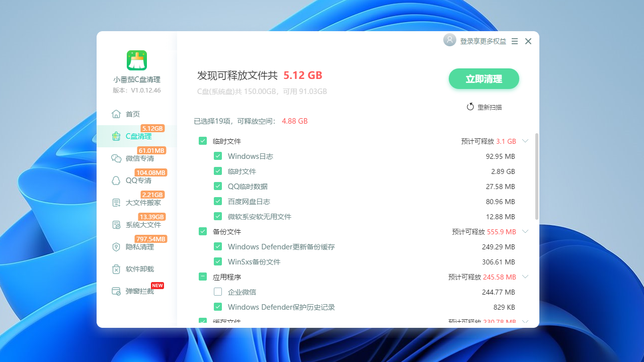Screen dimensions: 644x362
Task: Click the 隐私清理 shield icon
Action: (x=116, y=246)
